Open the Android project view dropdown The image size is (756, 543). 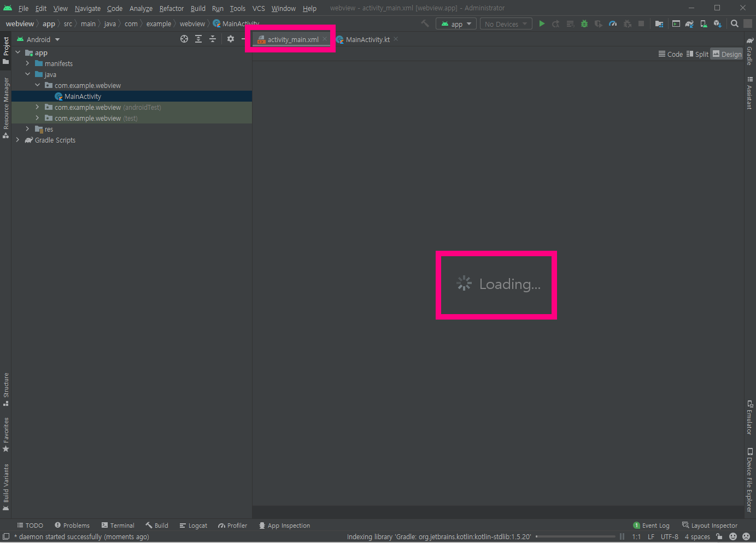point(38,39)
